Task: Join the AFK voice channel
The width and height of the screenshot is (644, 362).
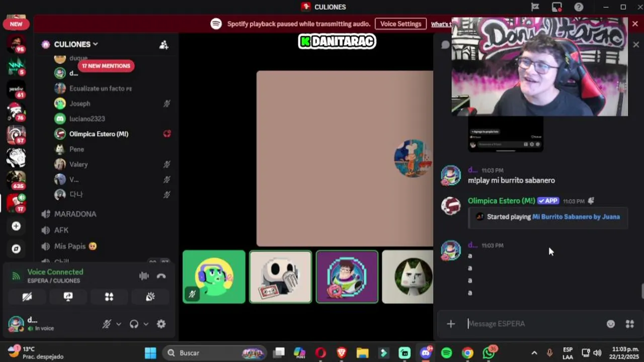Action: click(x=61, y=230)
